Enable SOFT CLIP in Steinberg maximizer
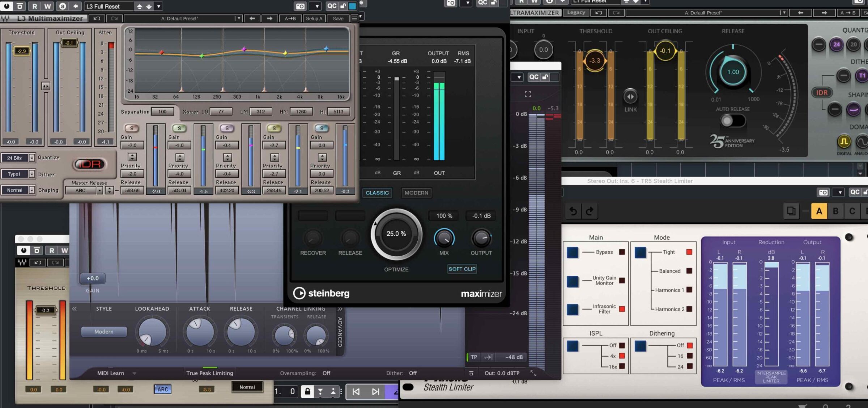This screenshot has width=868, height=408. coord(462,269)
